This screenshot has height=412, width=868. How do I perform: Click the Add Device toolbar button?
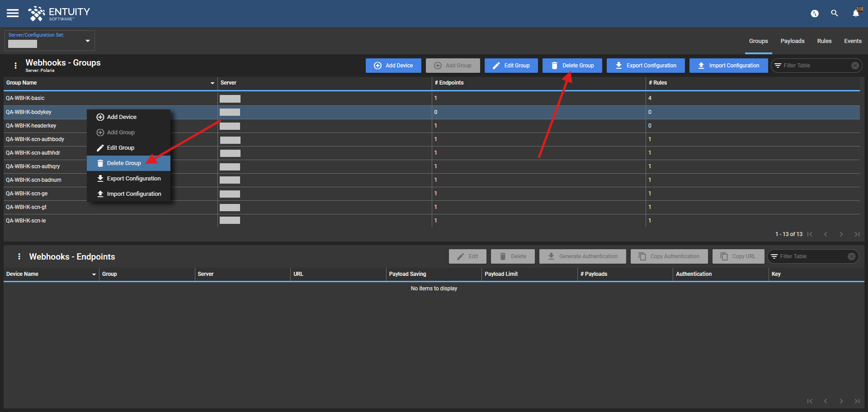click(393, 66)
